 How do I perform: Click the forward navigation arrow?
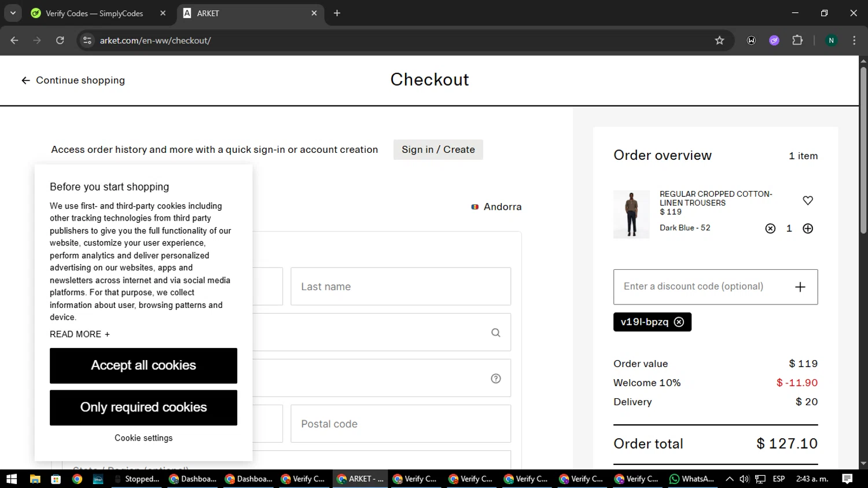click(x=37, y=41)
